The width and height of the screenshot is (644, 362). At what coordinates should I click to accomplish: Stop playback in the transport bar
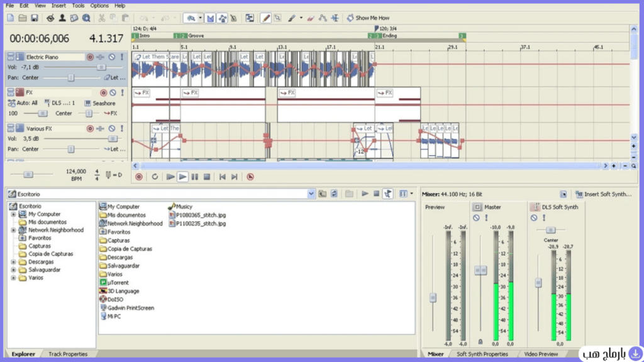coord(207,177)
